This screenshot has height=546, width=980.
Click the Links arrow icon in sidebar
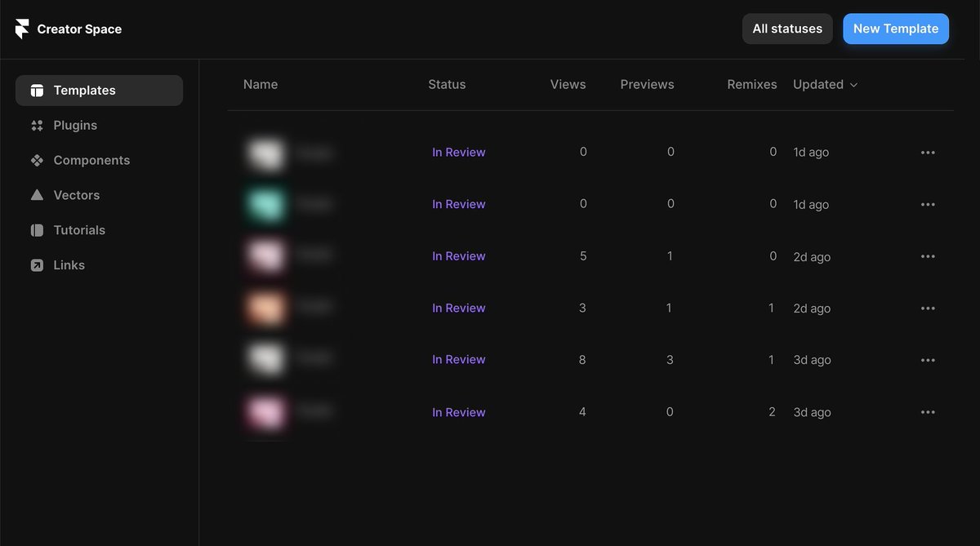[37, 265]
